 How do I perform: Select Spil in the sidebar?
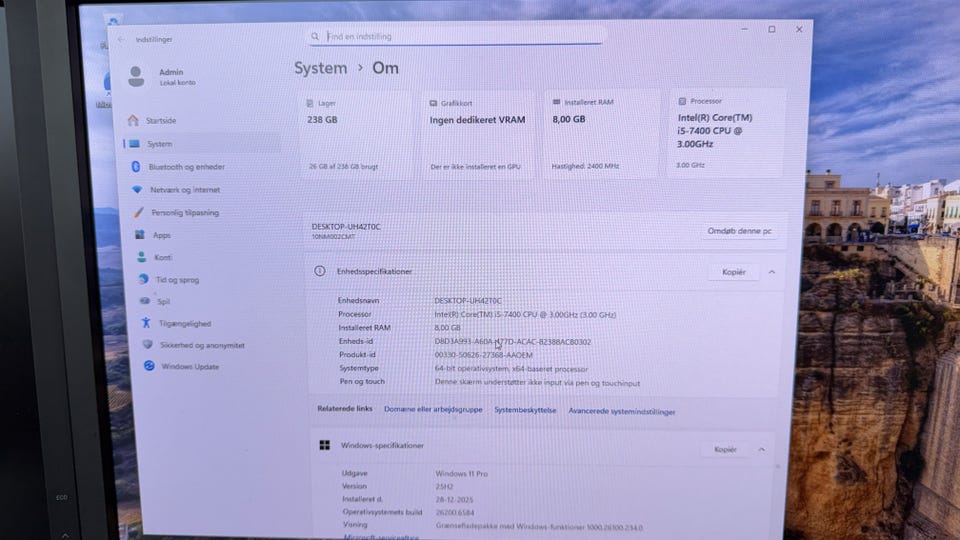pyautogui.click(x=163, y=301)
